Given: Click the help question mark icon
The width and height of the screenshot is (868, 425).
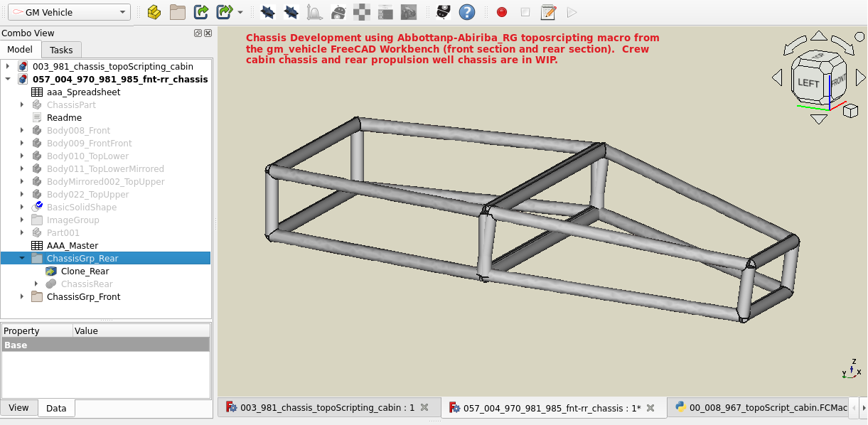Looking at the screenshot, I should pyautogui.click(x=466, y=12).
